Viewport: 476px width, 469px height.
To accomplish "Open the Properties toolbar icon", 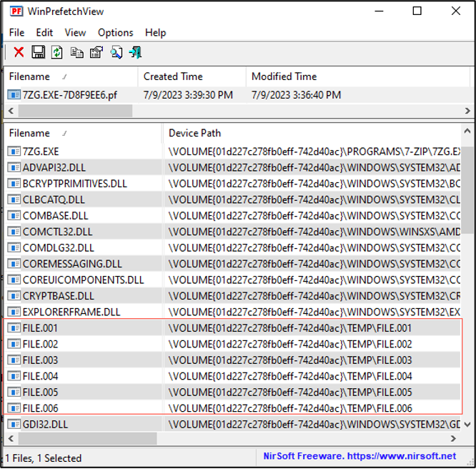I will pos(96,52).
